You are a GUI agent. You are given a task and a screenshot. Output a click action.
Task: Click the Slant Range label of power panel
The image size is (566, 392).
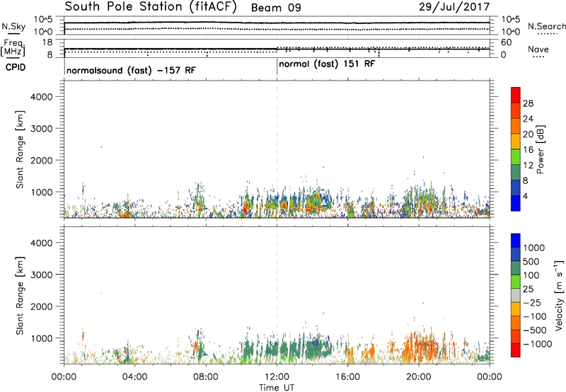[x=20, y=149]
